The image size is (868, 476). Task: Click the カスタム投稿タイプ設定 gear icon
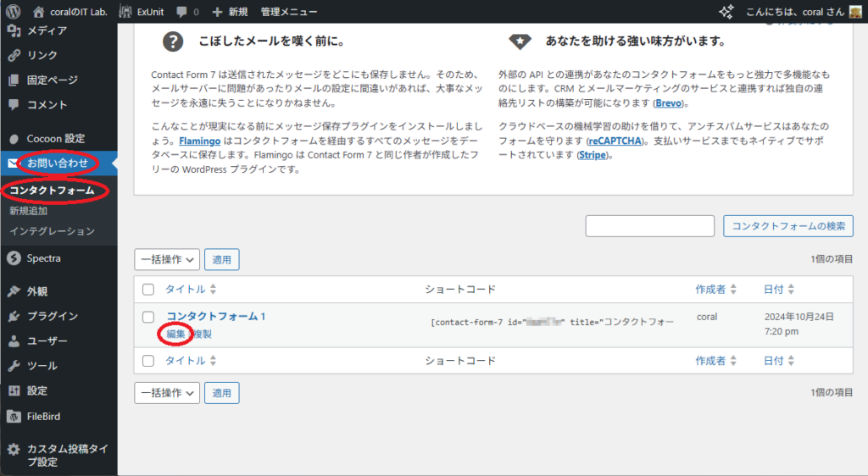(x=14, y=449)
